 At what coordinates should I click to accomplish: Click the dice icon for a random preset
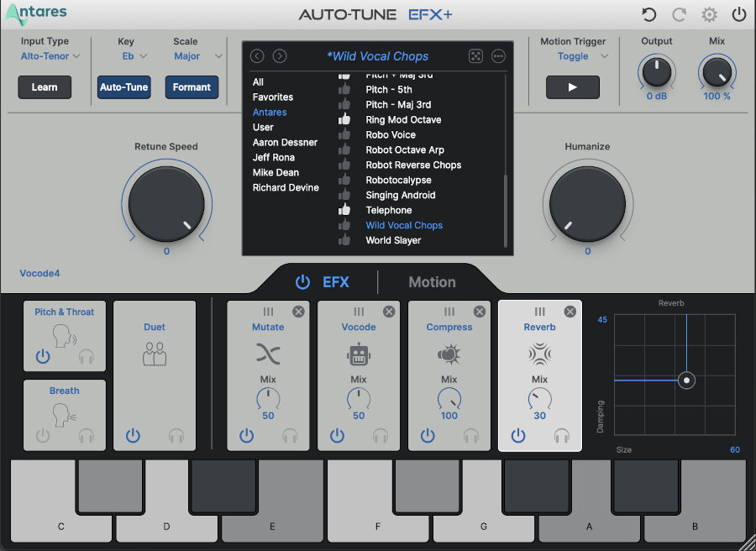click(x=475, y=55)
